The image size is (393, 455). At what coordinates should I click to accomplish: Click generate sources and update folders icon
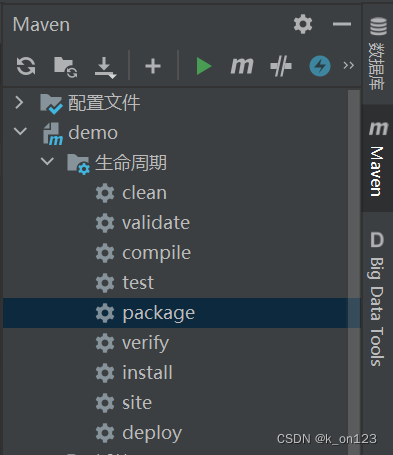pos(65,67)
